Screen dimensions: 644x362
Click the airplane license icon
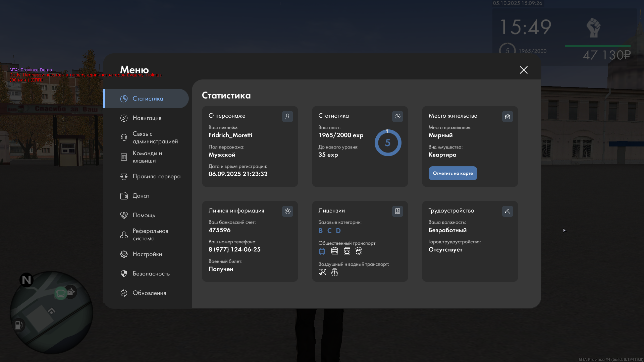(322, 272)
